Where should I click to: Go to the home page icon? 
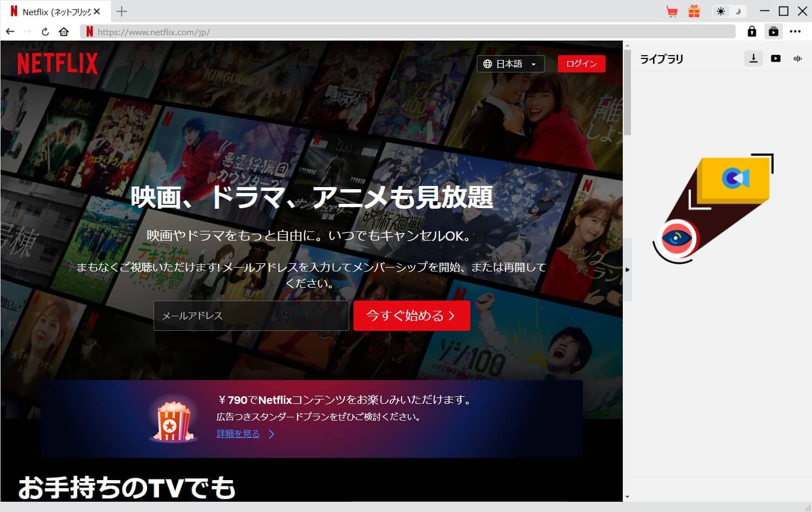pyautogui.click(x=64, y=32)
